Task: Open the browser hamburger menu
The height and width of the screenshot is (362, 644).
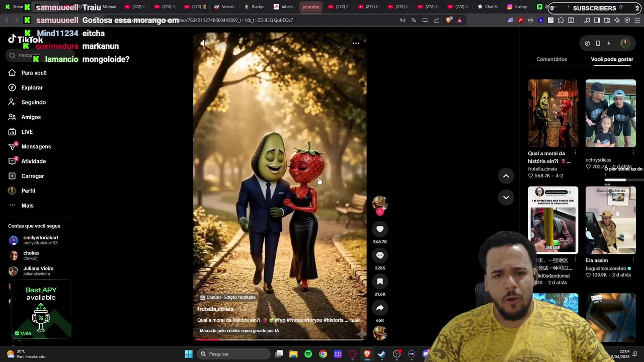Action: click(637, 20)
